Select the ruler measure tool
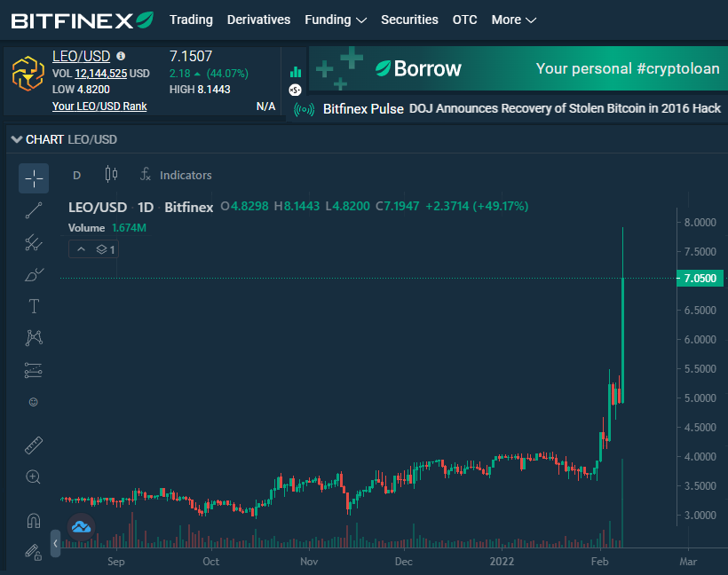 point(34,445)
